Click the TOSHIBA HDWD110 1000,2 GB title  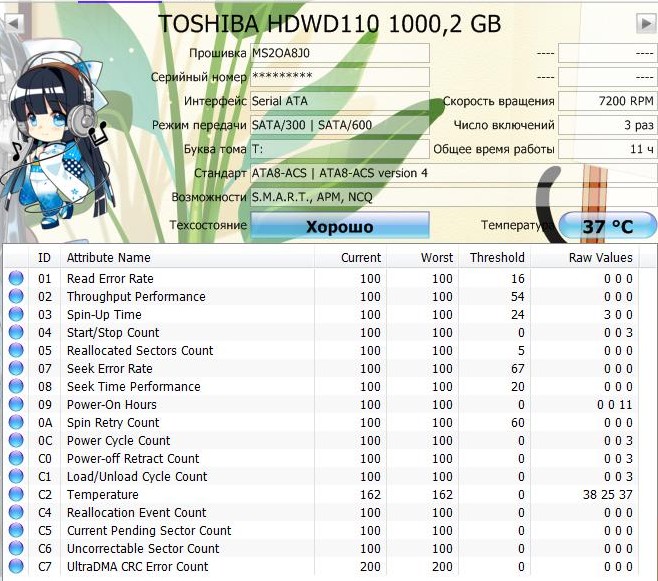(x=329, y=24)
